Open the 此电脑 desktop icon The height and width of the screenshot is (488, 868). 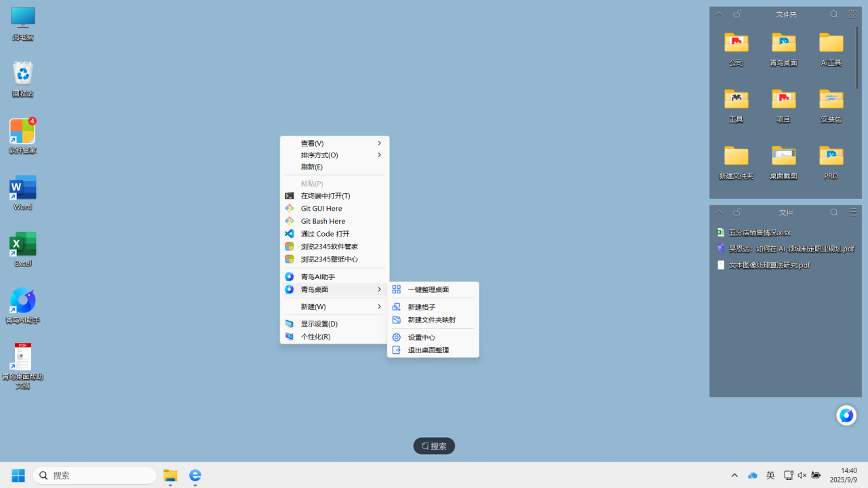coord(22,24)
